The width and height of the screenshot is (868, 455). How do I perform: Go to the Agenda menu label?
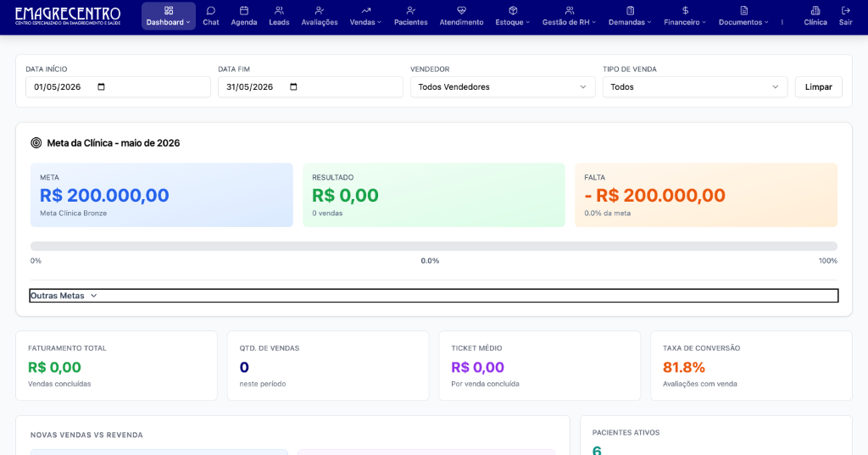244,22
